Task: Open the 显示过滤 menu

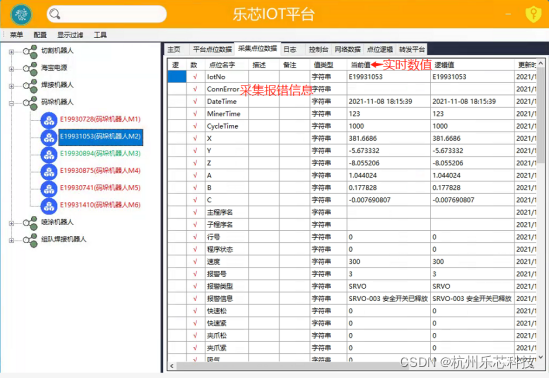Action: pyautogui.click(x=70, y=35)
